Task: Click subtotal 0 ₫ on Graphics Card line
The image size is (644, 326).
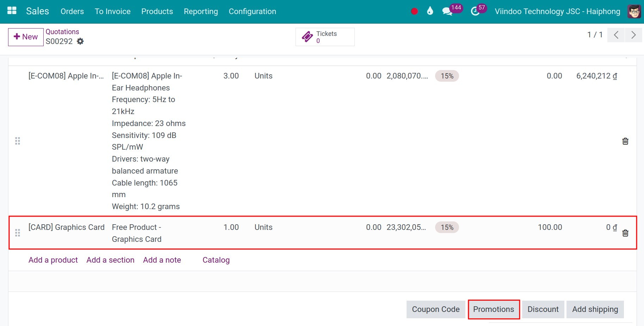Action: [612, 227]
